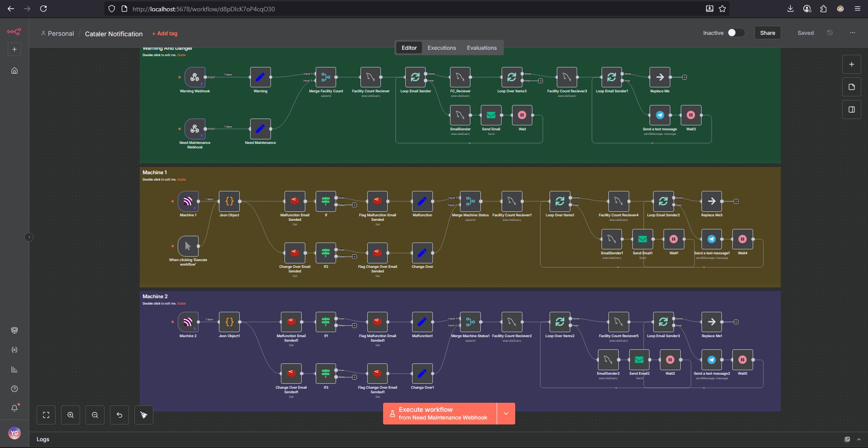The height and width of the screenshot is (448, 868).
Task: Open the Send a text message Telegram node
Action: point(660,115)
